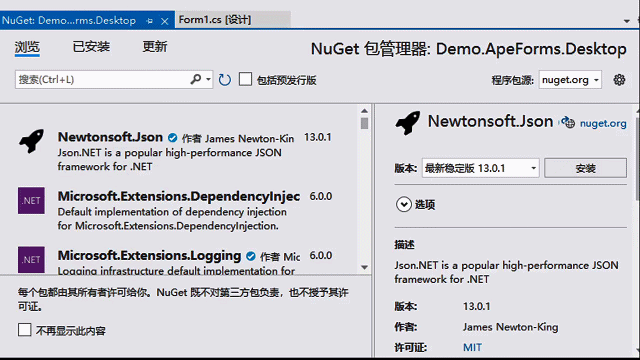This screenshot has height=360, width=640.
Task: Click the author James Newton-King value
Action: 510,327
